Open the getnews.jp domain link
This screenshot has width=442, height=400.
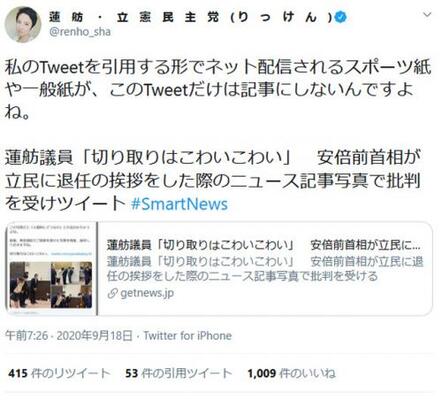[x=147, y=293]
